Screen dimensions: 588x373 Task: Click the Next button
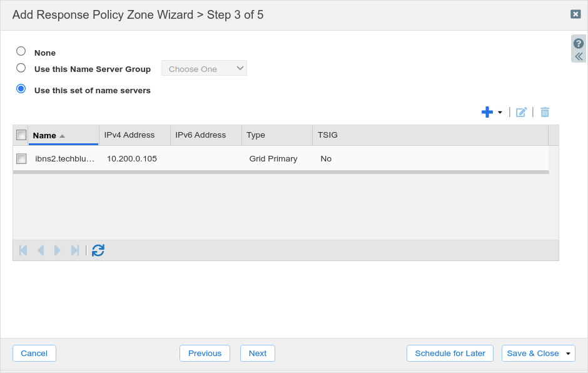[257, 353]
